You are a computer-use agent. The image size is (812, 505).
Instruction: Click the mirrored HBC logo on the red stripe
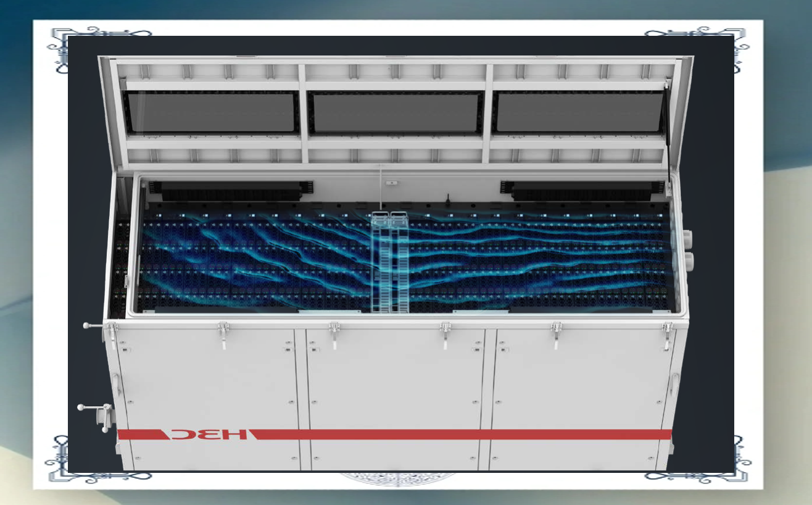[x=208, y=434]
